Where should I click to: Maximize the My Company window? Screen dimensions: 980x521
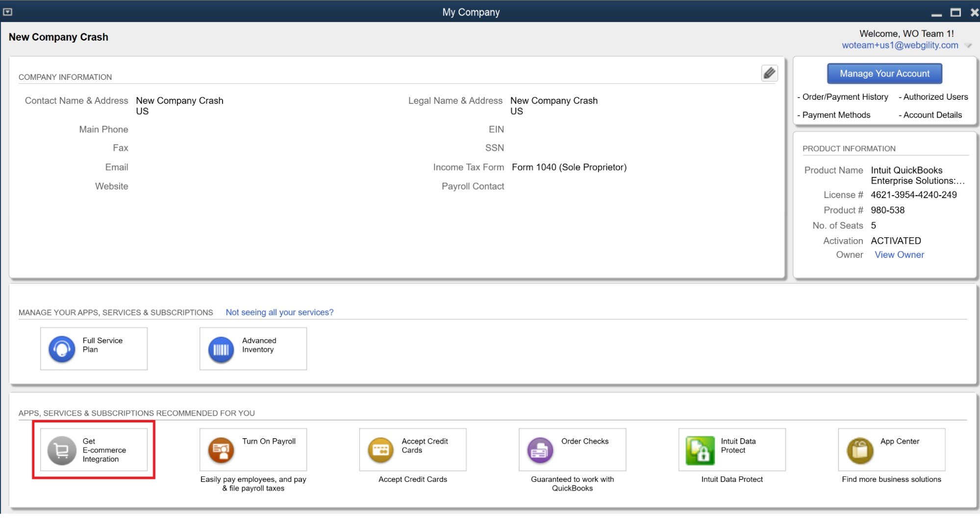tap(955, 13)
